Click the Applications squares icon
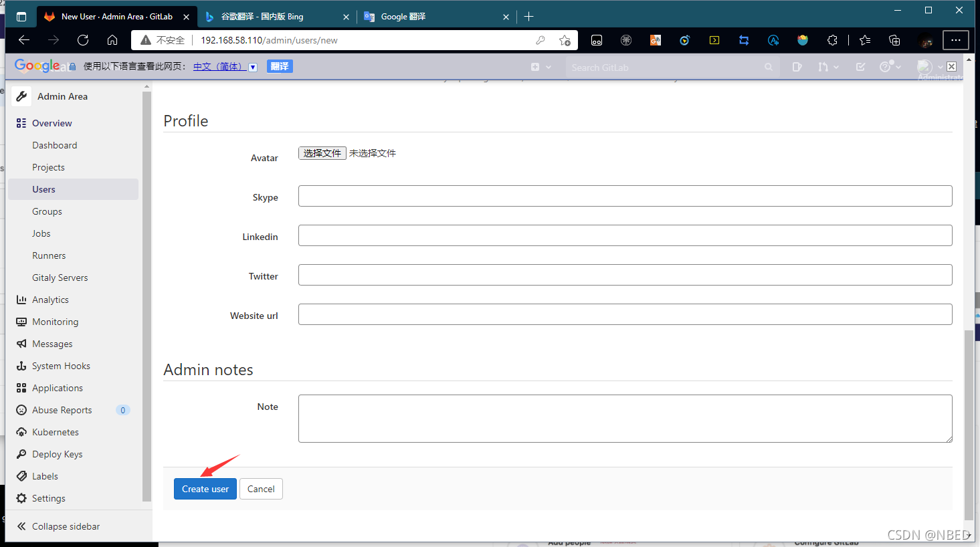 click(x=21, y=388)
